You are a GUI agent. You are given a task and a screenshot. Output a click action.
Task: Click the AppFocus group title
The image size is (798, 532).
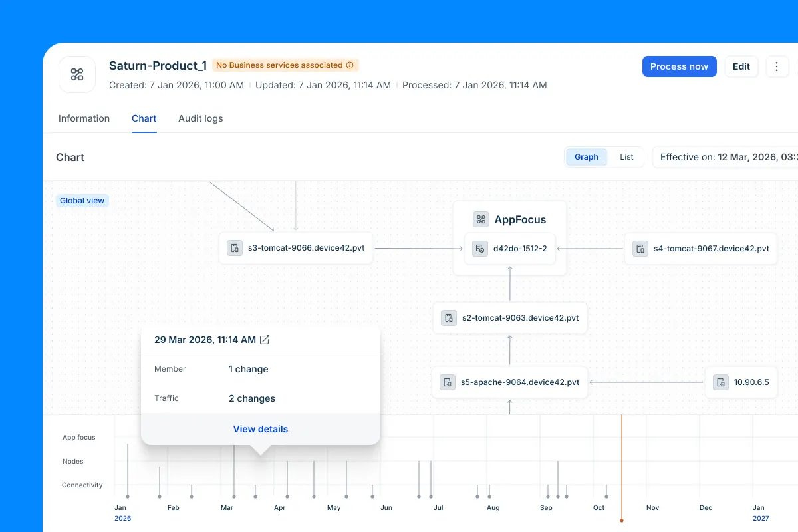[520, 219]
